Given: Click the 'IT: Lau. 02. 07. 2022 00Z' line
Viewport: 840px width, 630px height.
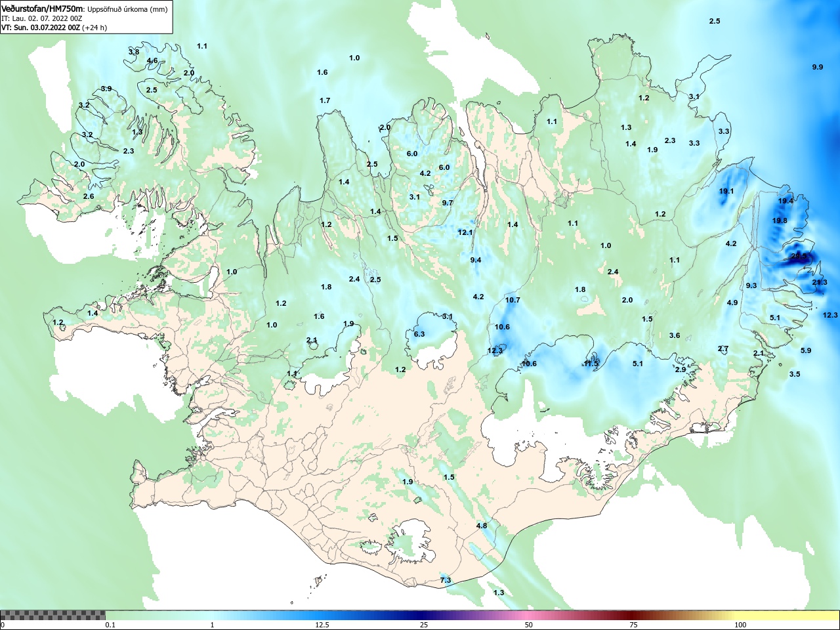Looking at the screenshot, I should pyautogui.click(x=41, y=18).
